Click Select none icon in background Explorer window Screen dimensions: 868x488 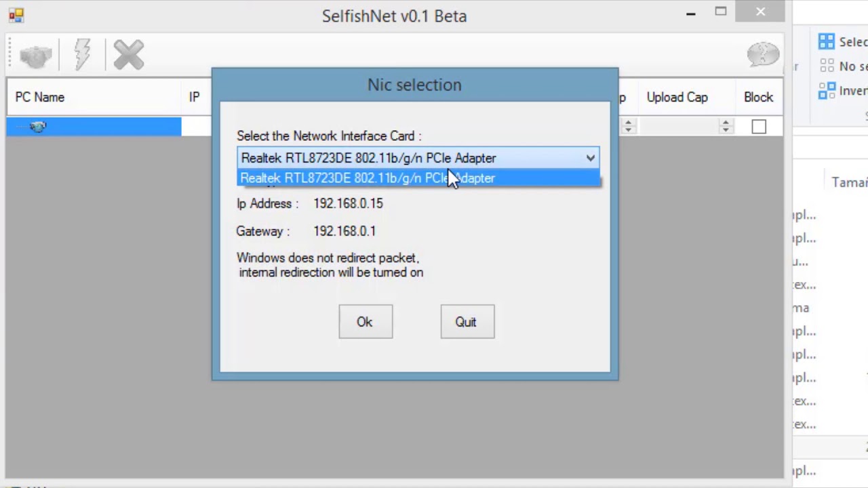coord(827,66)
